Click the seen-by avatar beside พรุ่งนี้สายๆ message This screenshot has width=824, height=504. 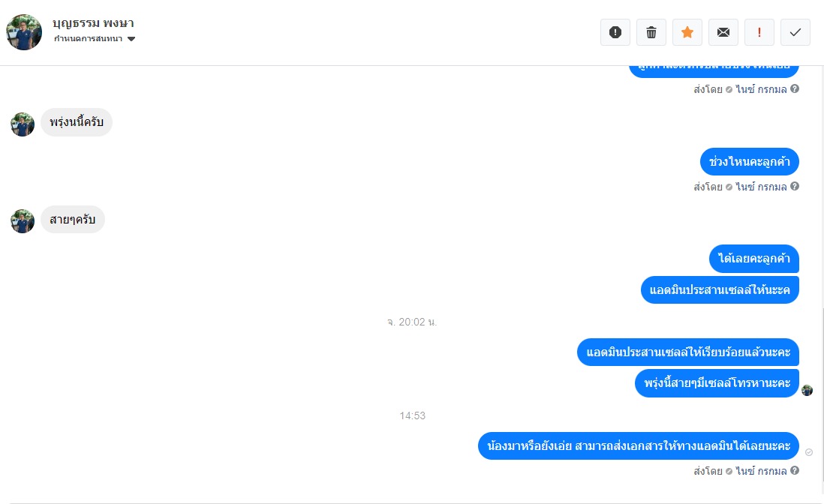pos(807,390)
